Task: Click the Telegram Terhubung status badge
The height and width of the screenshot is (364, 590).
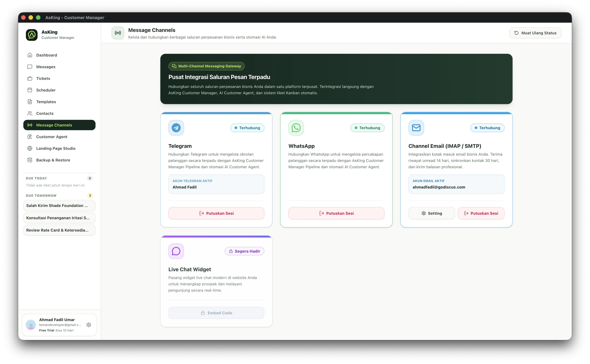Action: point(247,128)
